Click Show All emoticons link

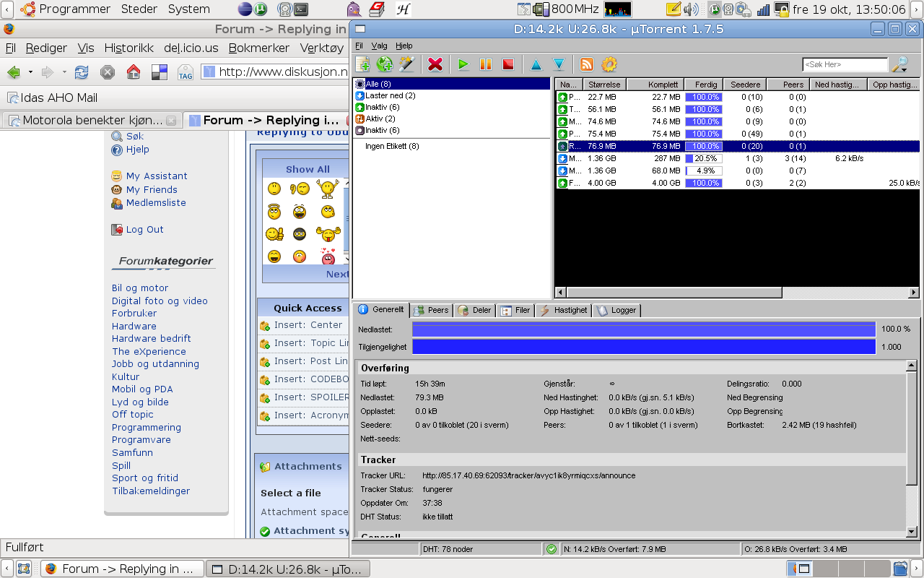click(x=308, y=169)
